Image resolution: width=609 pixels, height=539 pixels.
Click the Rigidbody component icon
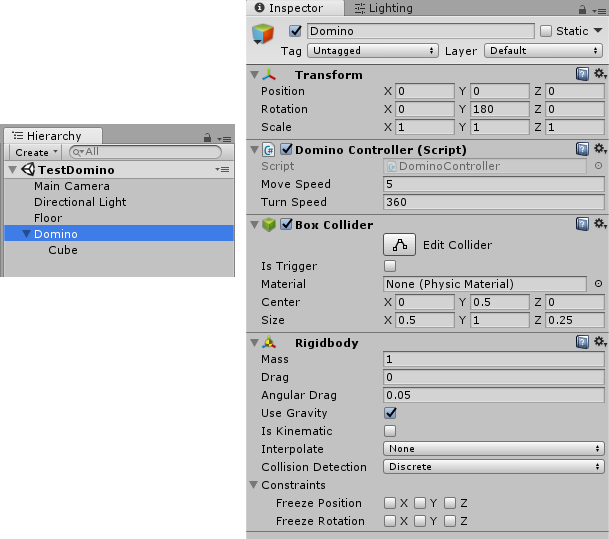point(269,343)
